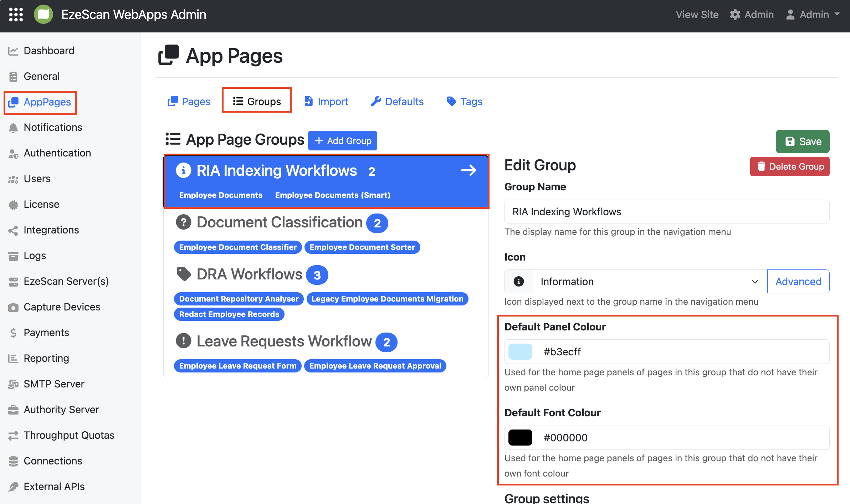
Task: Click the Add Group button
Action: coord(343,141)
